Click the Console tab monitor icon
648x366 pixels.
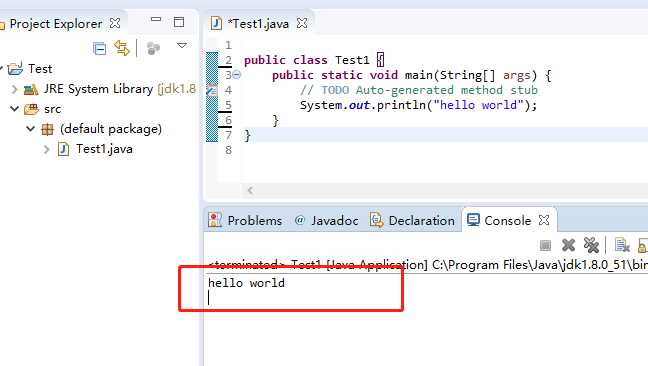(473, 220)
